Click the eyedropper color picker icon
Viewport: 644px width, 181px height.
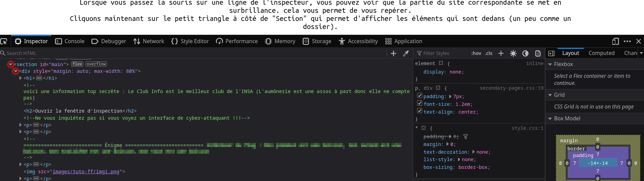[x=406, y=53]
